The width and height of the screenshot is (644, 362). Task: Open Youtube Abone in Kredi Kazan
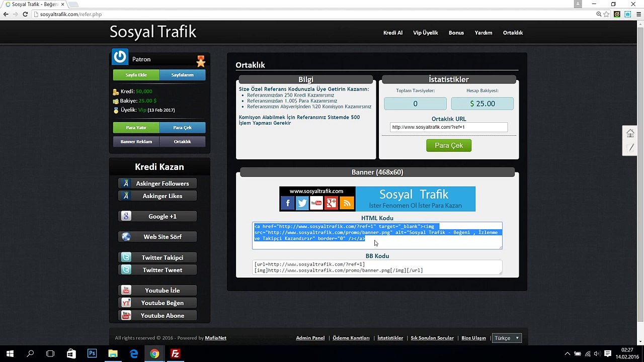[157, 316]
